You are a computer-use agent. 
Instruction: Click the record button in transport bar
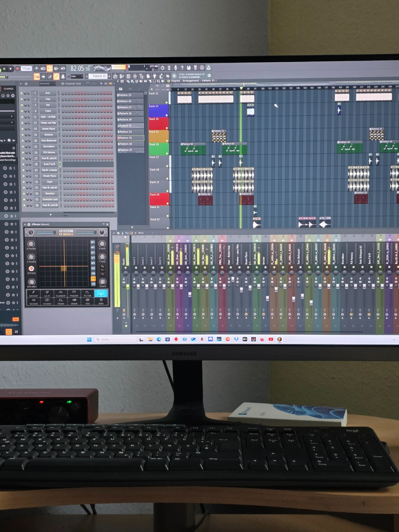(x=17, y=69)
